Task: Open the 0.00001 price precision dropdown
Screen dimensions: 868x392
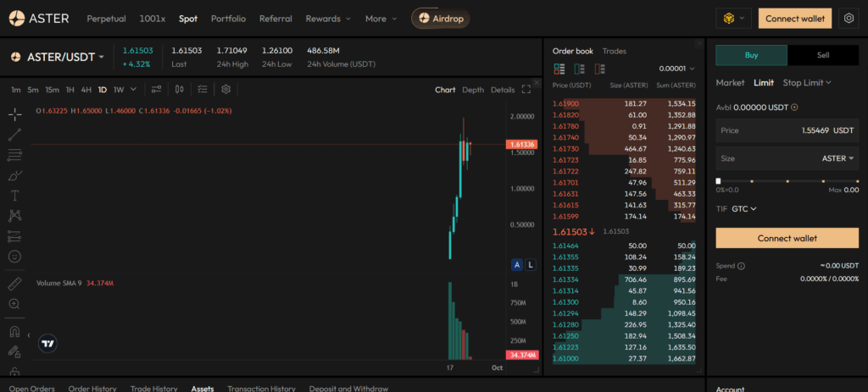Action: (x=676, y=69)
